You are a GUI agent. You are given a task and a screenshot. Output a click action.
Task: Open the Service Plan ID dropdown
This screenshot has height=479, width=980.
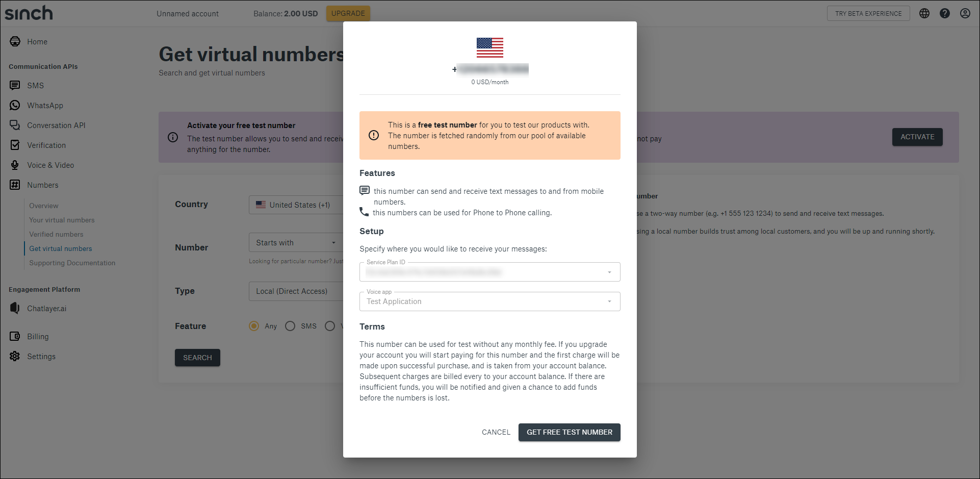pos(609,272)
